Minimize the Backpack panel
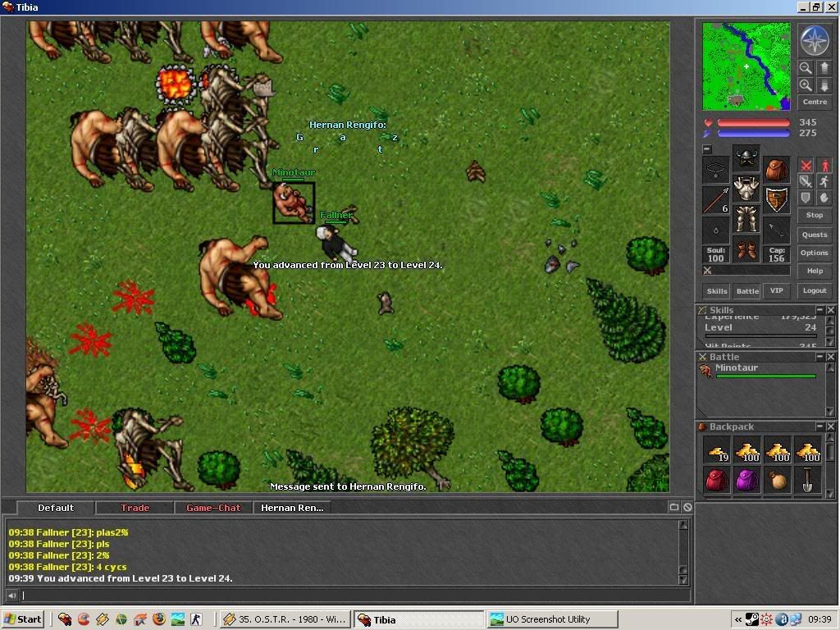This screenshot has width=840, height=630. pos(819,426)
